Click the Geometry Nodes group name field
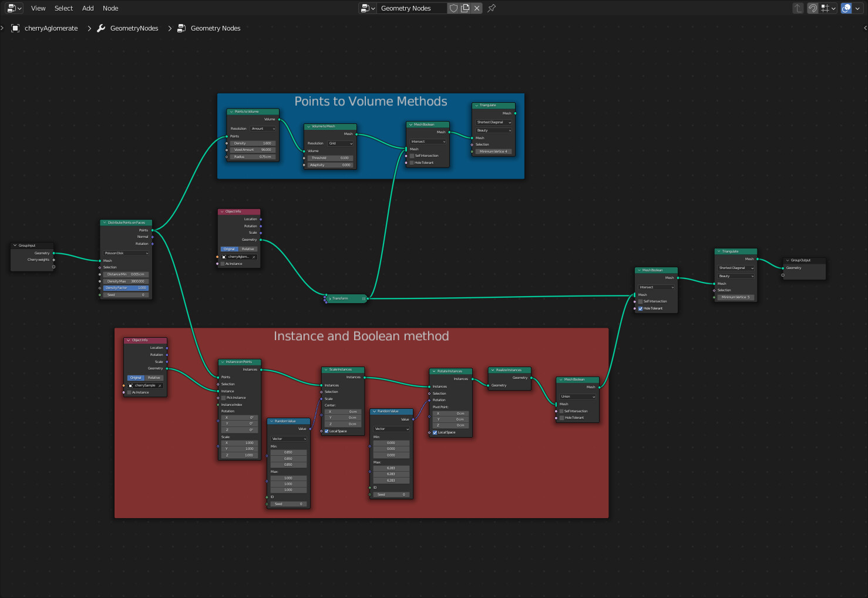 pyautogui.click(x=412, y=8)
